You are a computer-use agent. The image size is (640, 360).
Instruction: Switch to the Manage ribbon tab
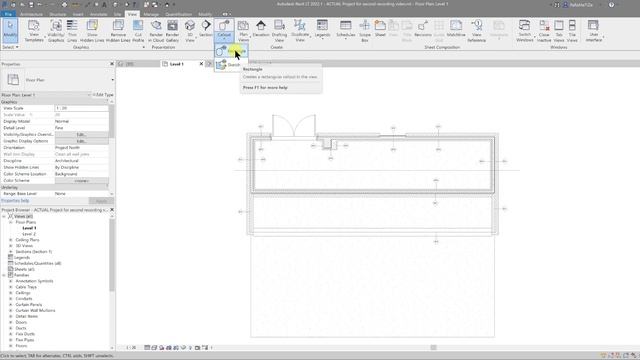[151, 14]
